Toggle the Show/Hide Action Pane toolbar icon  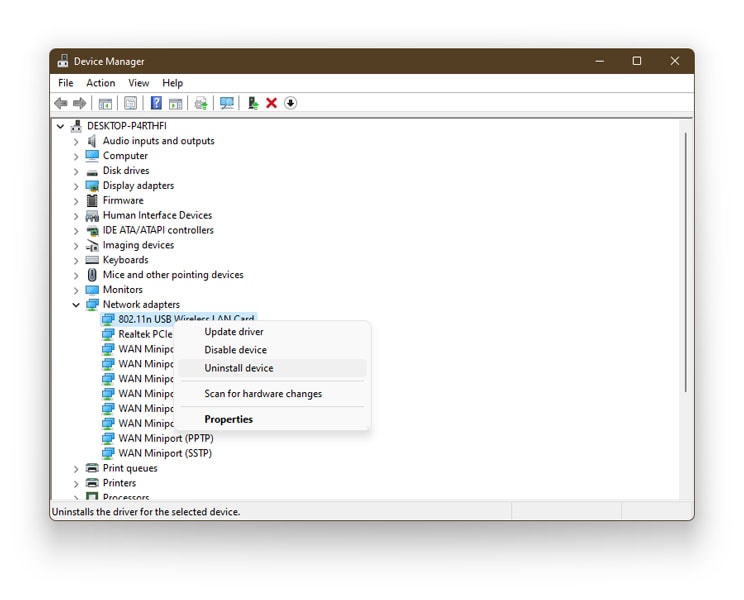pyautogui.click(x=176, y=103)
